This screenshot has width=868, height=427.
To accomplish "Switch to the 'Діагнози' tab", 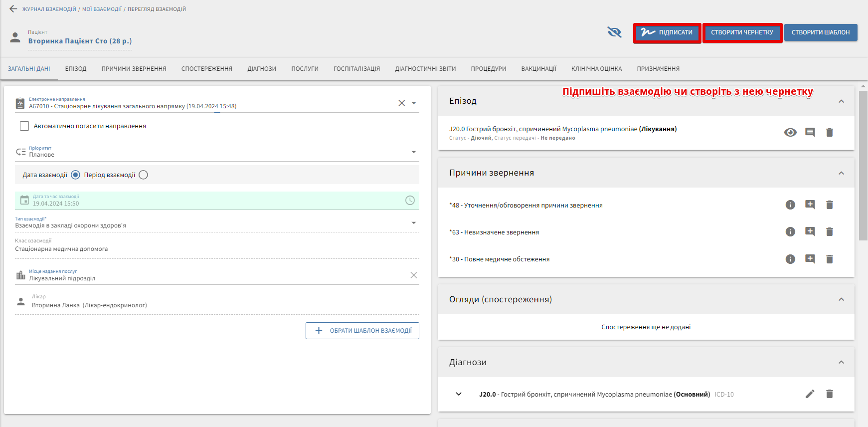I will tap(261, 69).
